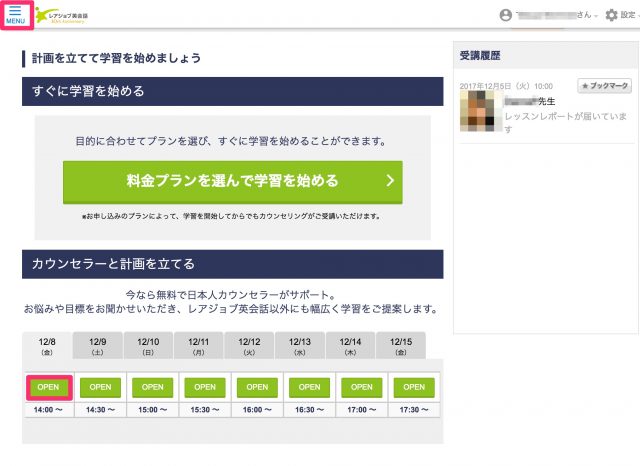Book the OPEN slot at 14:30
The height and width of the screenshot is (466, 640).
pyautogui.click(x=100, y=387)
